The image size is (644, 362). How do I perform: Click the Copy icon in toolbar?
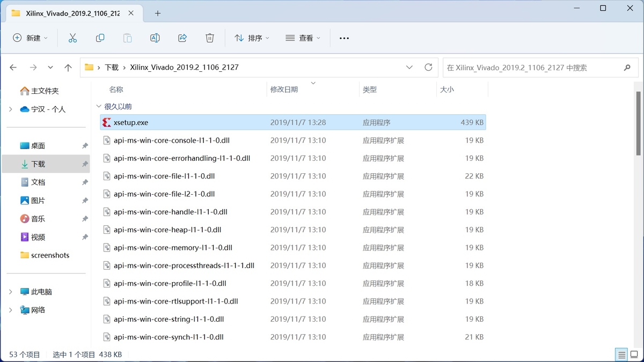[x=100, y=38]
